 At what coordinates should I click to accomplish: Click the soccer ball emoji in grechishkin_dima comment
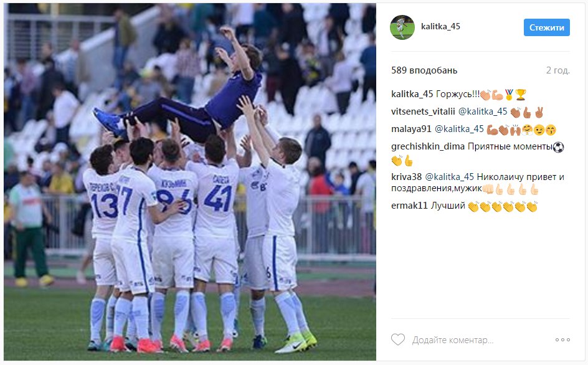coord(558,147)
